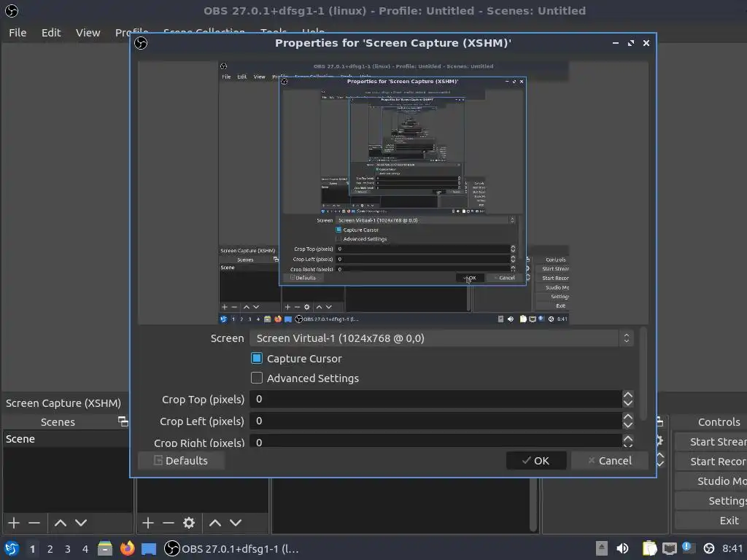This screenshot has height=560, width=747.
Task: Decrease Crop Top with the down arrow
Action: (628, 403)
